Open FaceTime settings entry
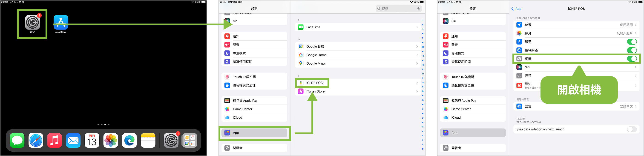Viewport: 644px width, 156px height. pyautogui.click(x=313, y=27)
